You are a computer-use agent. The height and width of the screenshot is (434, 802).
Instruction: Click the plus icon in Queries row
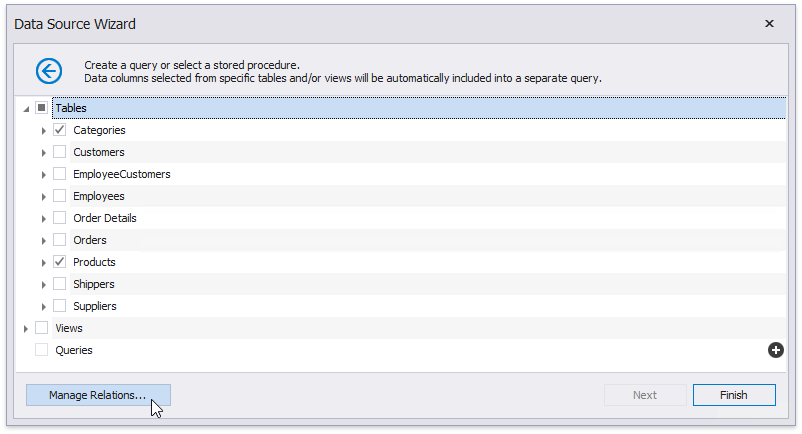pos(775,350)
